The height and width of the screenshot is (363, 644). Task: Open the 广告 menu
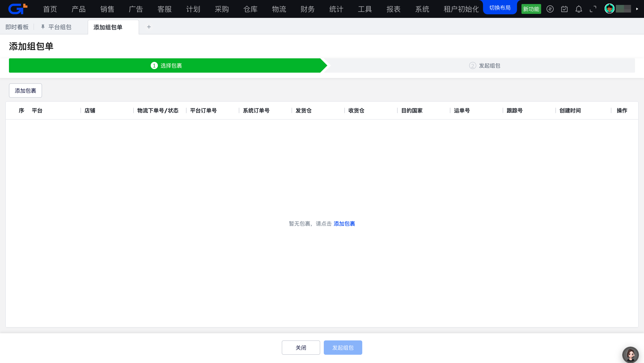pyautogui.click(x=136, y=9)
